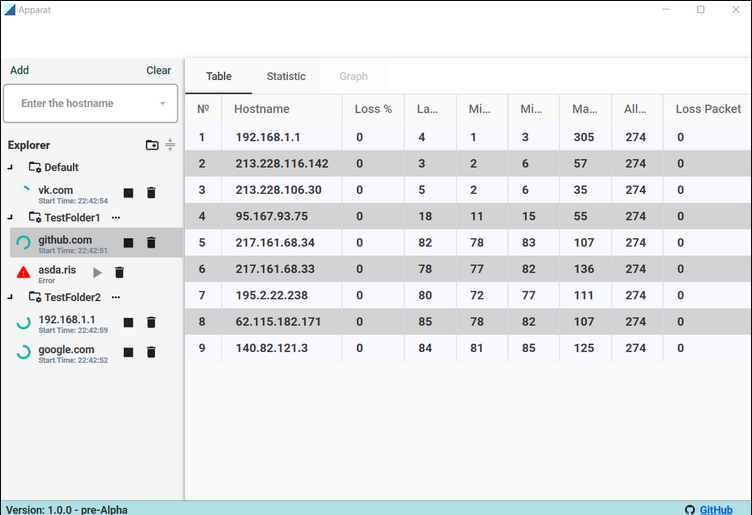Sort by the Loss % column header
The image size is (752, 515).
373,109
